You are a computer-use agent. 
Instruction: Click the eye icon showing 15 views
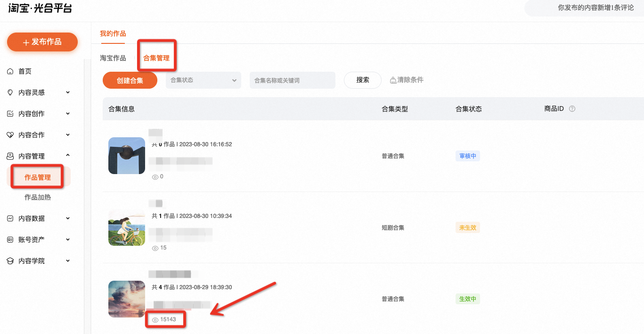[155, 248]
